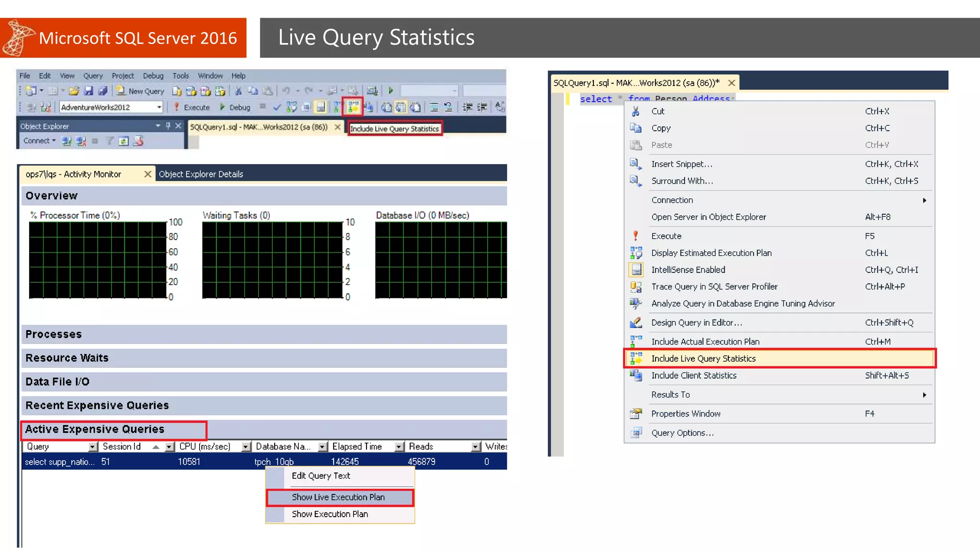Image resolution: width=980 pixels, height=551 pixels.
Task: Open the Reads column filter dropdown
Action: (x=476, y=447)
